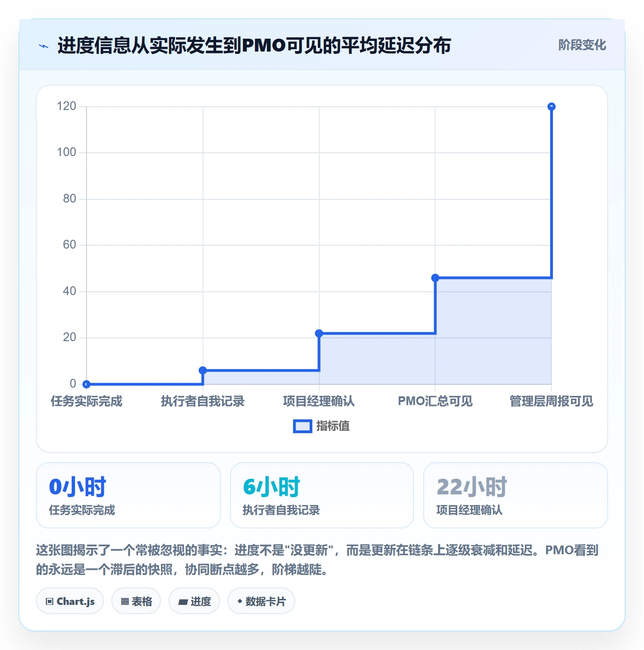
Task: Click the y-axis value 40
Action: click(x=69, y=291)
